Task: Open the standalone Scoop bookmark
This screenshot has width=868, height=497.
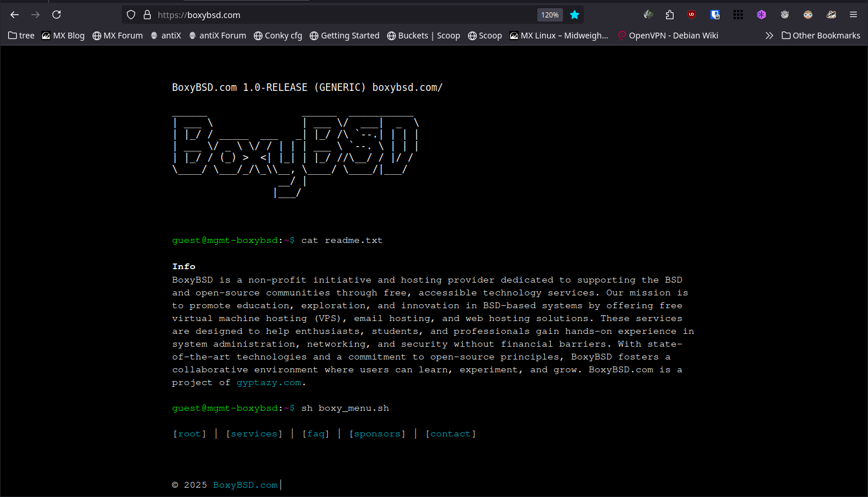Action: [485, 36]
